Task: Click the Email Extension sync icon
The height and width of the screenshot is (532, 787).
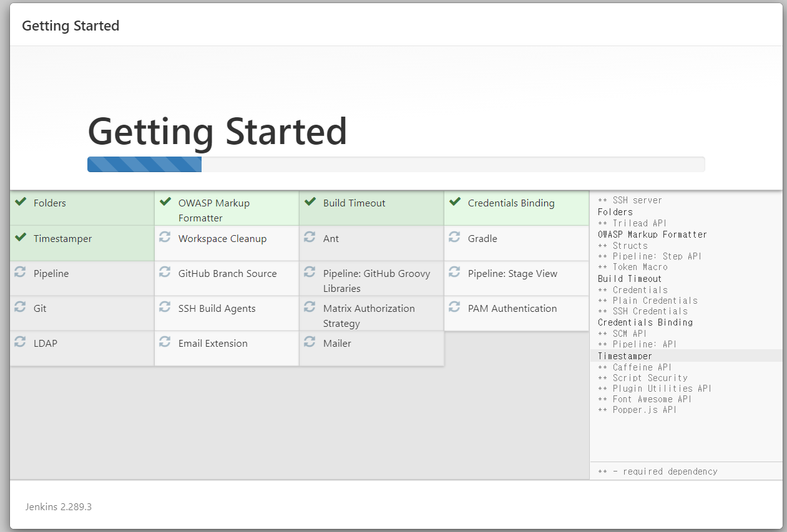Action: click(165, 342)
